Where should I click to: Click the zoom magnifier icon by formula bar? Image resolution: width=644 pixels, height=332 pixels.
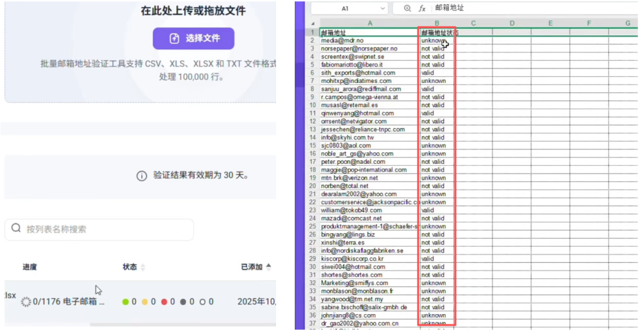[407, 8]
